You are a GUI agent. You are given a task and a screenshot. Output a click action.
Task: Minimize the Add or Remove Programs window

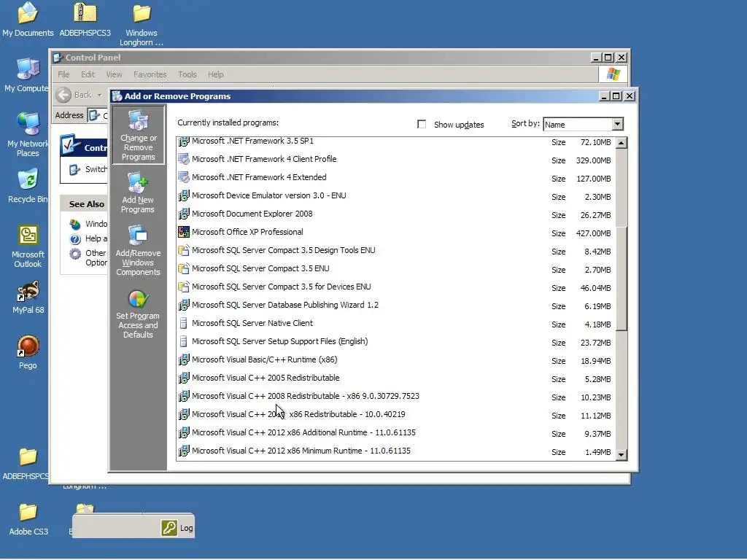coord(604,96)
